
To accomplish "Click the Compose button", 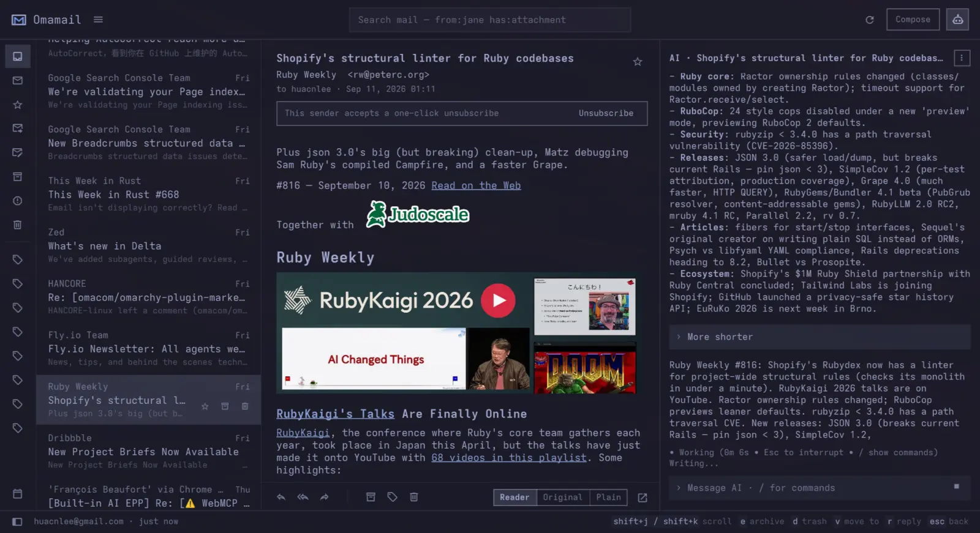I will 913,20.
